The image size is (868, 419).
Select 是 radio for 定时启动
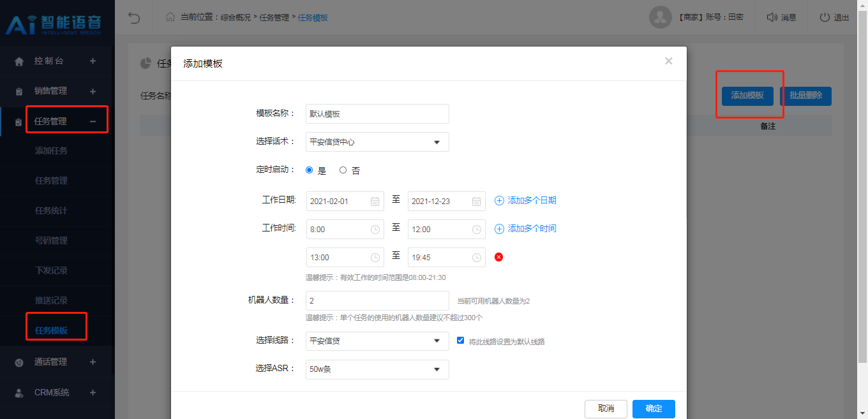pos(310,170)
